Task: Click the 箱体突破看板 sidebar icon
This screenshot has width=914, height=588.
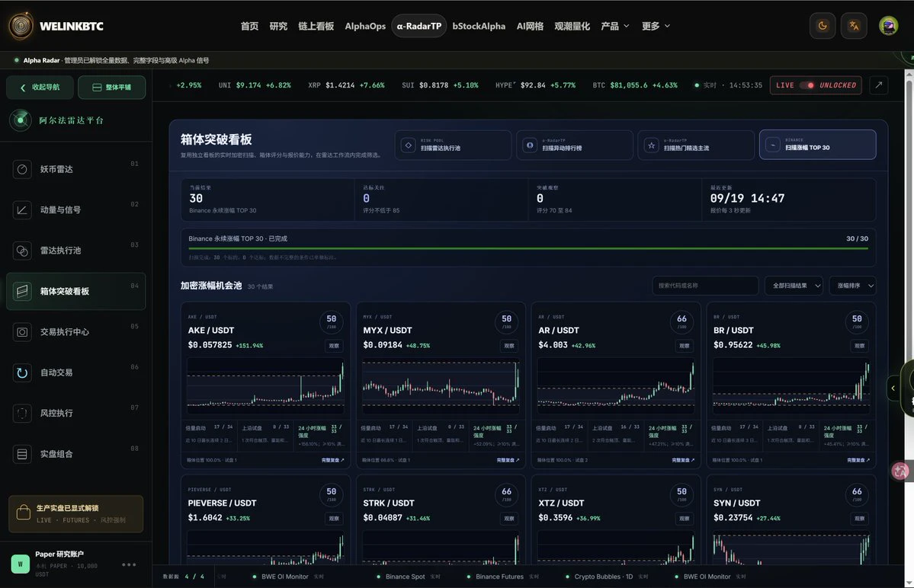Action: [22, 291]
